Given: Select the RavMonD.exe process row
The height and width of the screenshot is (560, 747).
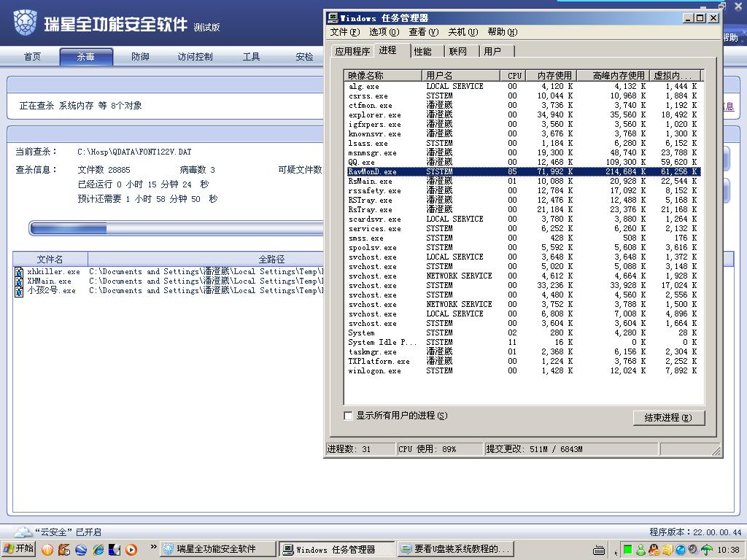Looking at the screenshot, I should click(x=524, y=171).
